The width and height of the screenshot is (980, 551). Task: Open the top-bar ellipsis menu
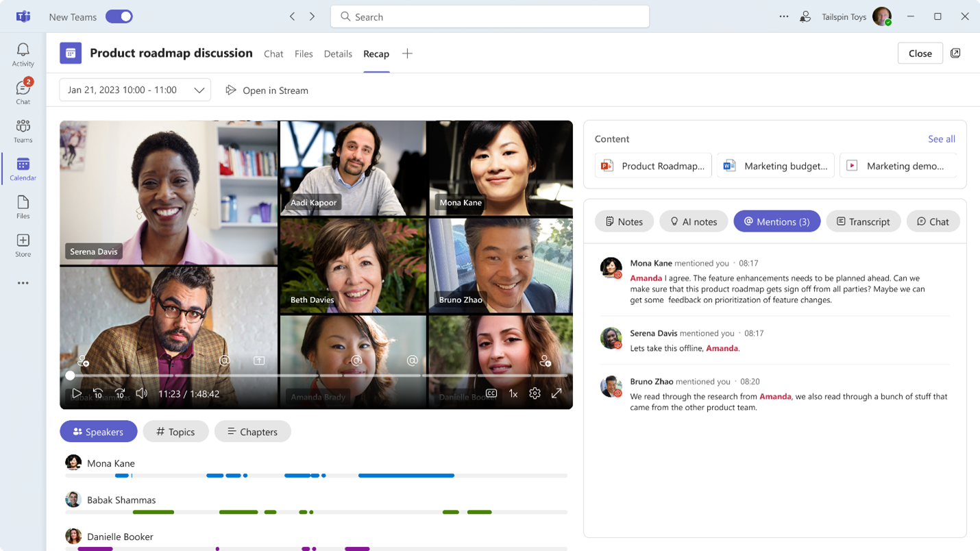[783, 16]
